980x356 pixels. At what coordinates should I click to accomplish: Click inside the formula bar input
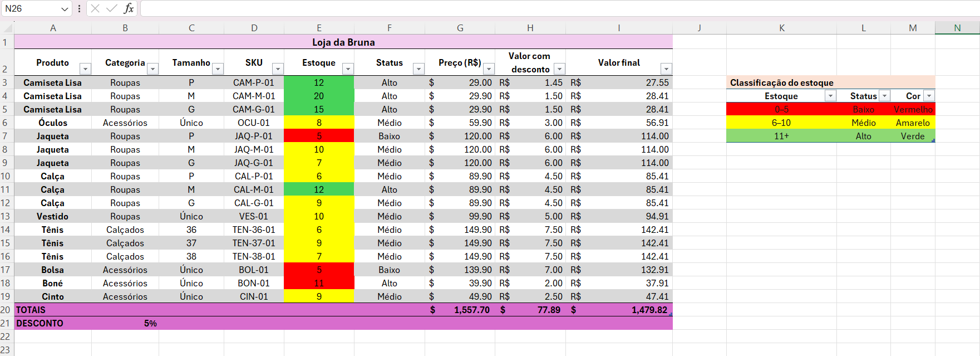pos(557,8)
